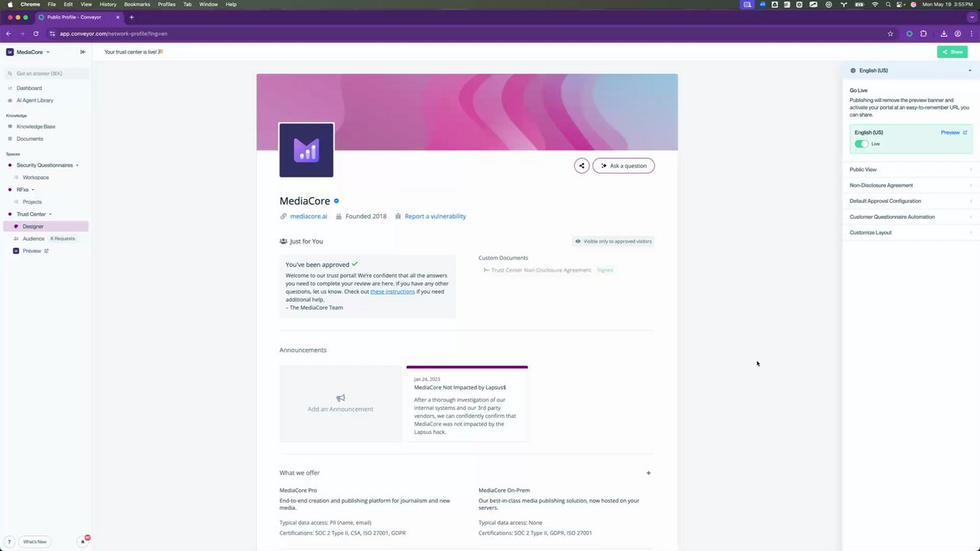Select the MediaCore On-Prem offering title

tap(504, 491)
